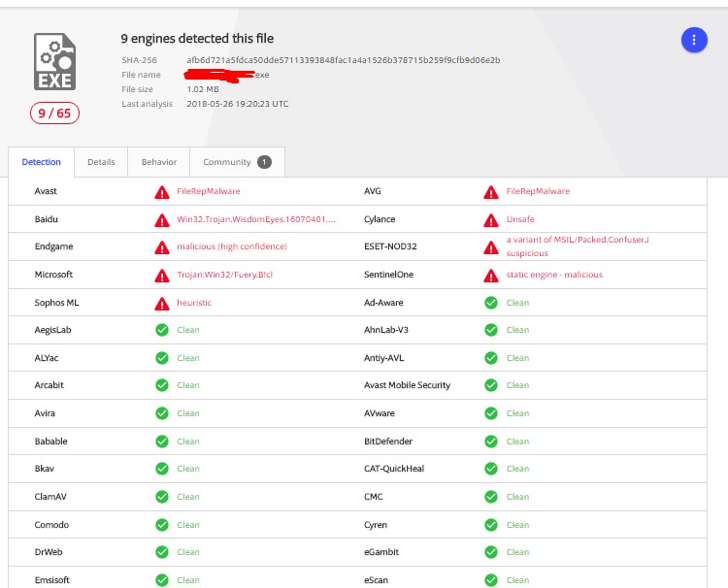Image resolution: width=728 pixels, height=588 pixels.
Task: Click SentinelOne's static engine - malicious result
Action: coord(554,275)
